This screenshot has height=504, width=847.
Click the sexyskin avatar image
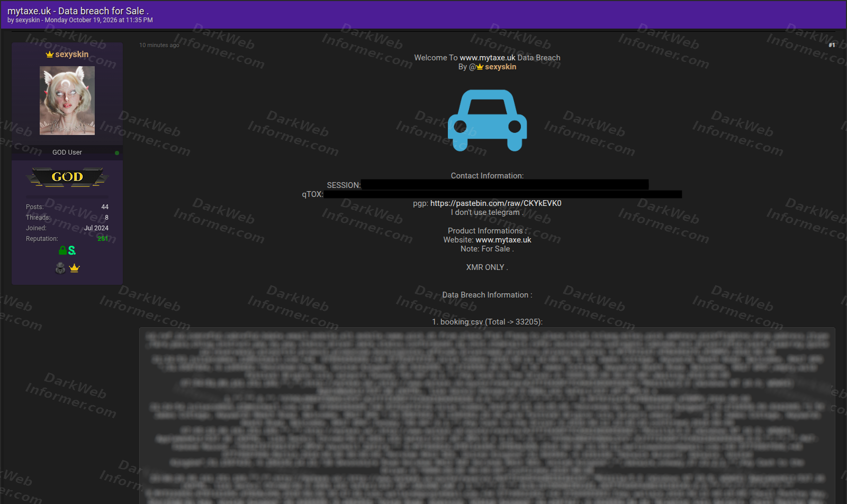67,101
